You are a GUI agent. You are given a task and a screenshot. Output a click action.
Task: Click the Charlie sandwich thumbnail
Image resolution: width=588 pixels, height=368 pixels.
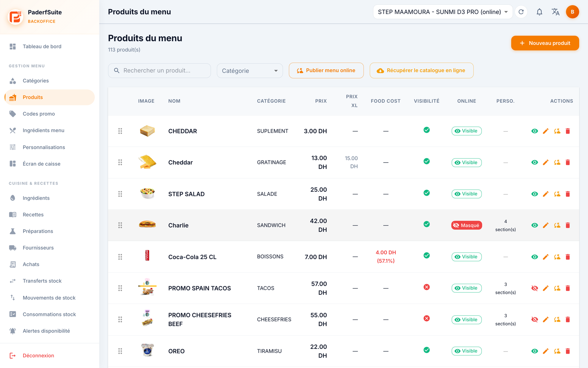point(147,224)
